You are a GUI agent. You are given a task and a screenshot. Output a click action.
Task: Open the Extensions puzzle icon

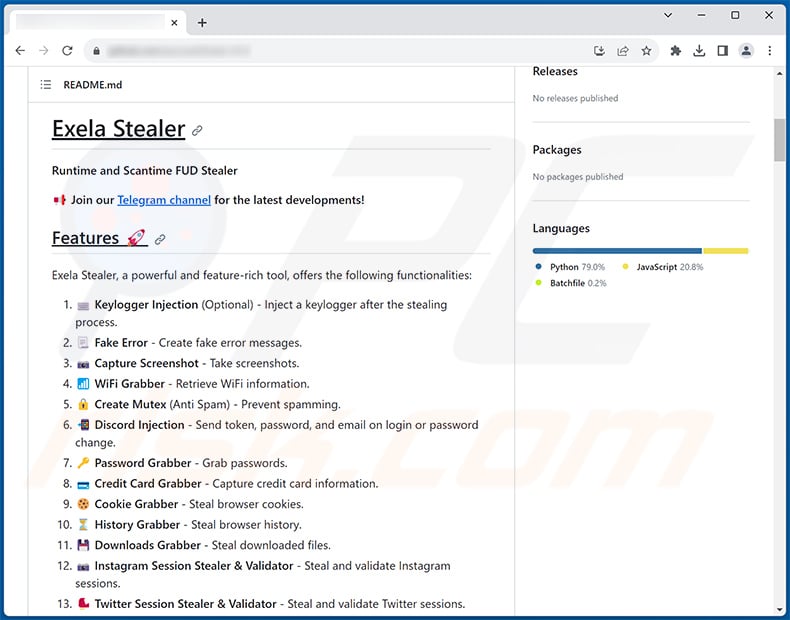676,50
